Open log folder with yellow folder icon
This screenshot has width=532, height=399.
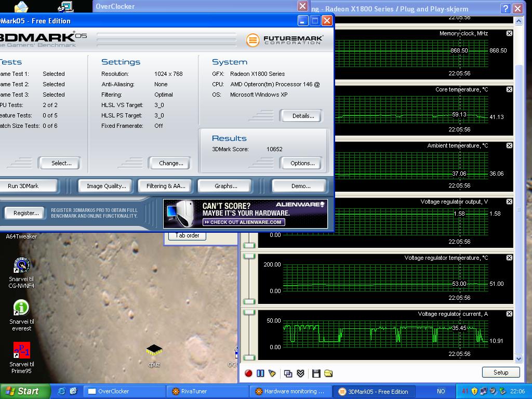(328, 374)
